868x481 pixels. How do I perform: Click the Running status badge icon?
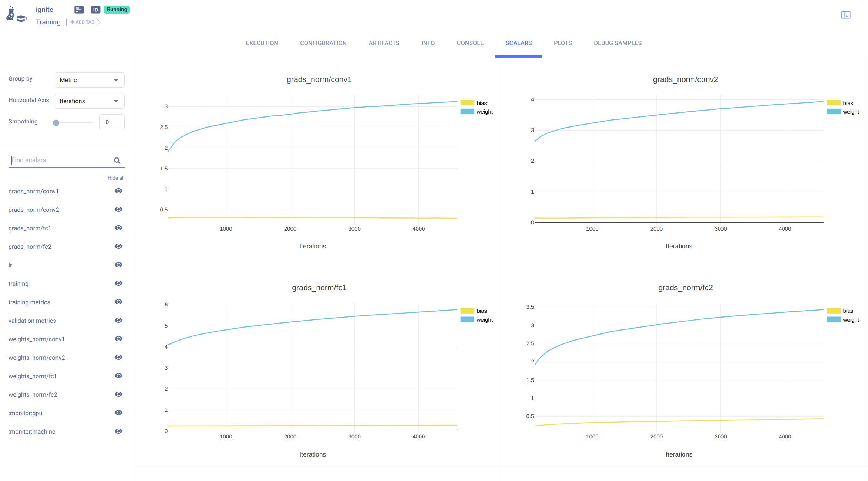[x=116, y=9]
